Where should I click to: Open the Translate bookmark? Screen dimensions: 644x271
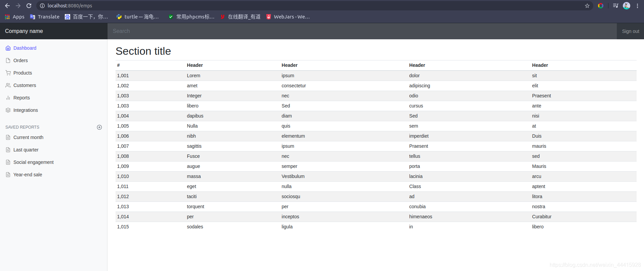pyautogui.click(x=45, y=17)
